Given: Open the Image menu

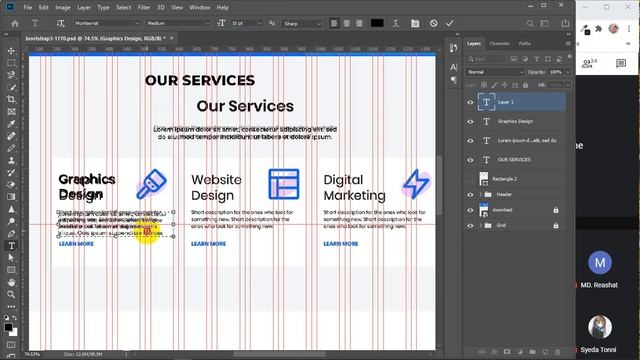Looking at the screenshot, I should pyautogui.click(x=62, y=7).
